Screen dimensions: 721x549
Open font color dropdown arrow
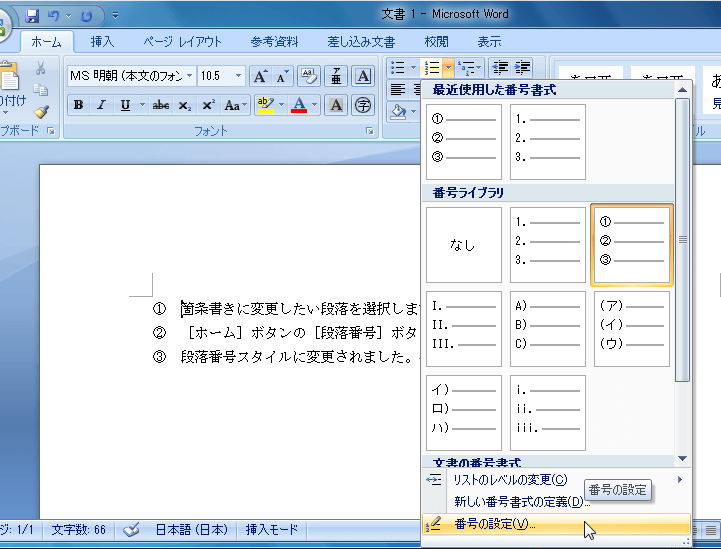(315, 105)
